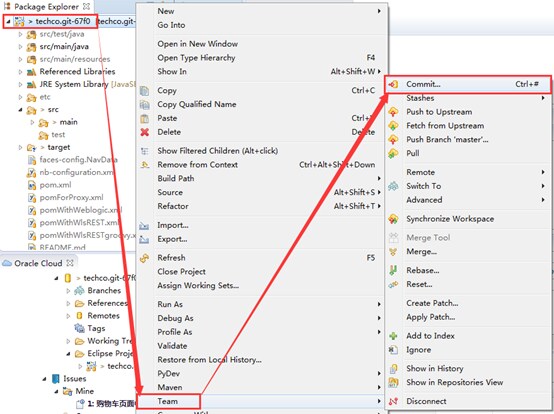Click the Fetch from Upstream icon
554x414 pixels.
[393, 126]
